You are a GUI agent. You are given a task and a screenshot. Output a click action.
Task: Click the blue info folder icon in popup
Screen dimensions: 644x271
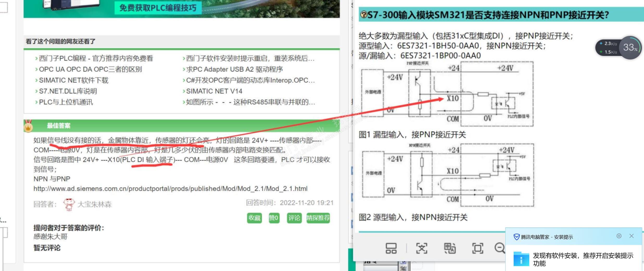521,259
